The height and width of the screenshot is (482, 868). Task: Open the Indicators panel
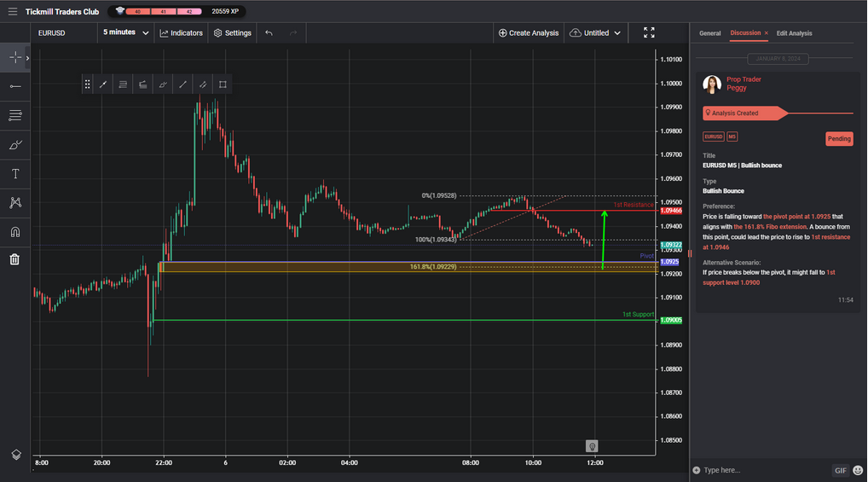[x=181, y=33]
